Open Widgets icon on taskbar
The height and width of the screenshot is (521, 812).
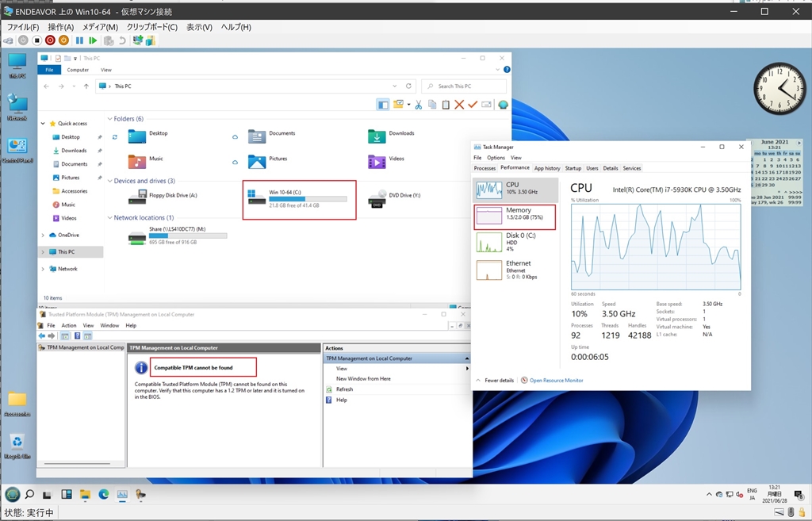coord(67,495)
